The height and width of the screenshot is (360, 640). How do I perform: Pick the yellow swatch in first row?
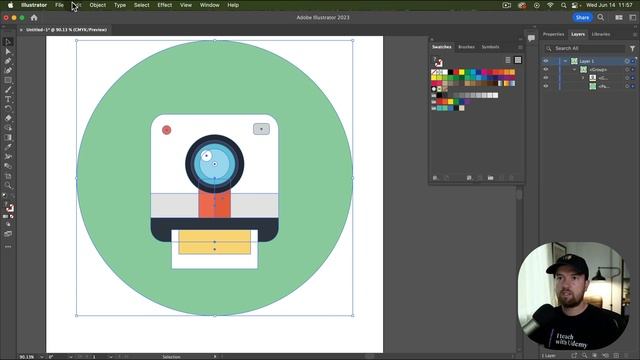click(x=462, y=72)
